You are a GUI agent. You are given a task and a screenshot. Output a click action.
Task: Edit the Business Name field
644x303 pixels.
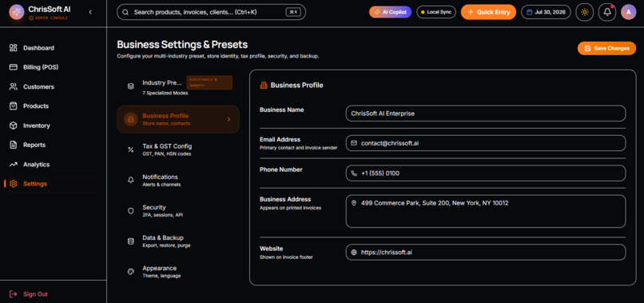coord(486,114)
